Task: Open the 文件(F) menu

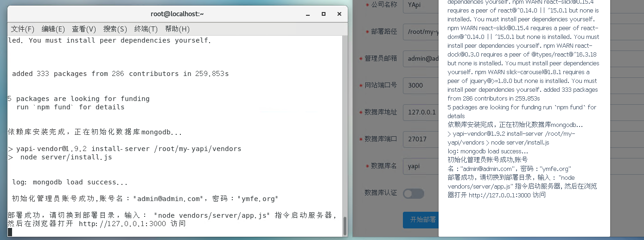Action: 23,29
